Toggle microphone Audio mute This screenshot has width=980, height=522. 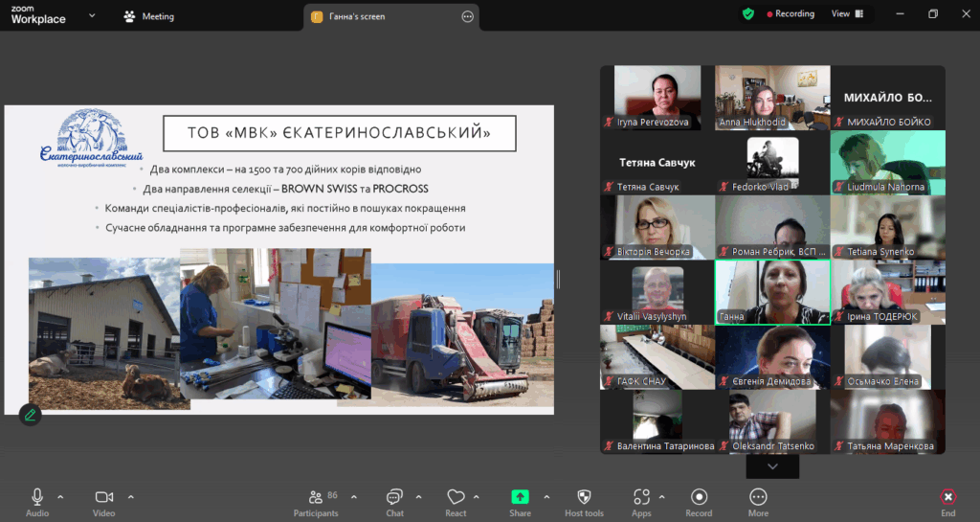37,497
